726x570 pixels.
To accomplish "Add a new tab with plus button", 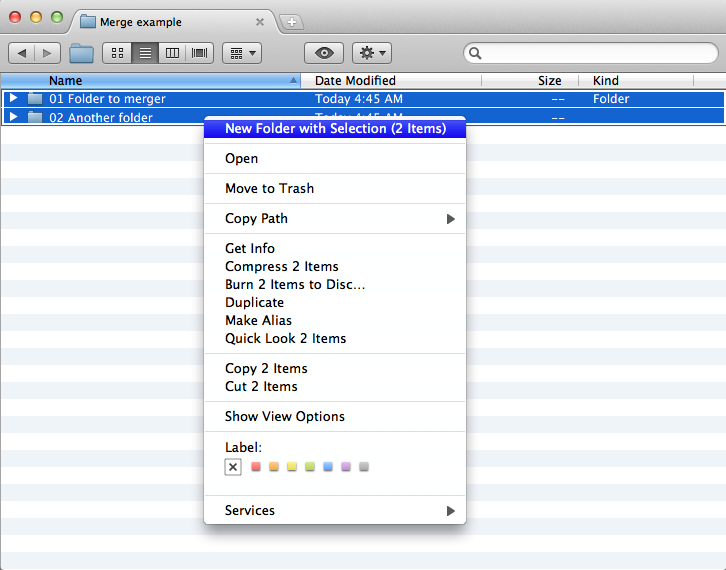I will [292, 22].
